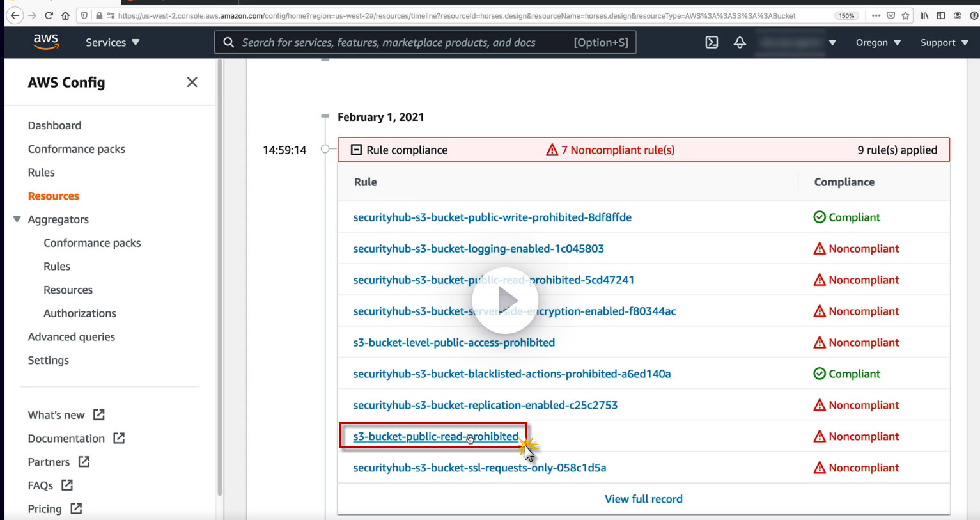The height and width of the screenshot is (520, 980).
Task: Open the notifications bell
Action: [x=740, y=42]
